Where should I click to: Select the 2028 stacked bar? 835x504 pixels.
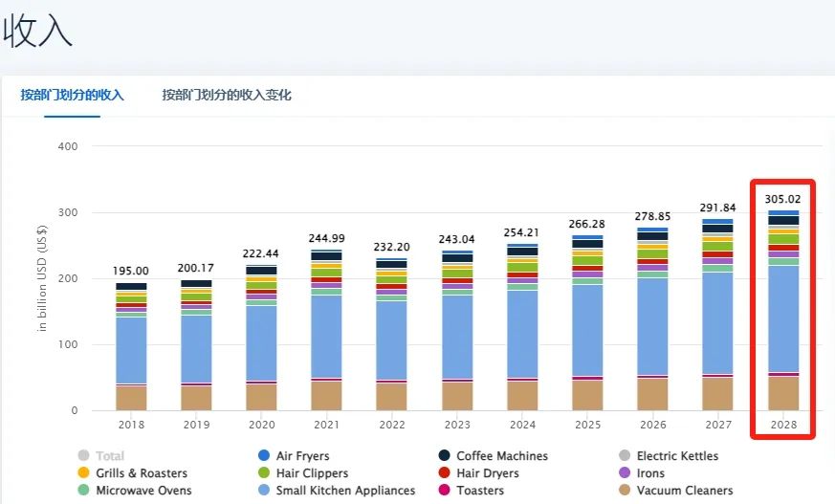[x=783, y=310]
